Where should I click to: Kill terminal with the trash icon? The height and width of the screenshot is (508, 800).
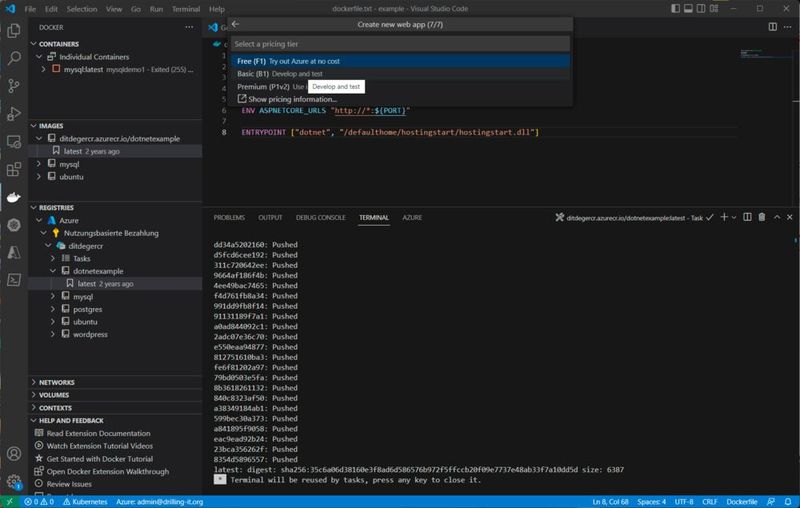coord(762,217)
